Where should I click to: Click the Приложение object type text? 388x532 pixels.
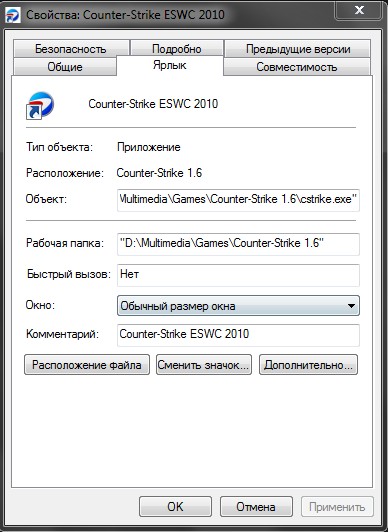149,147
